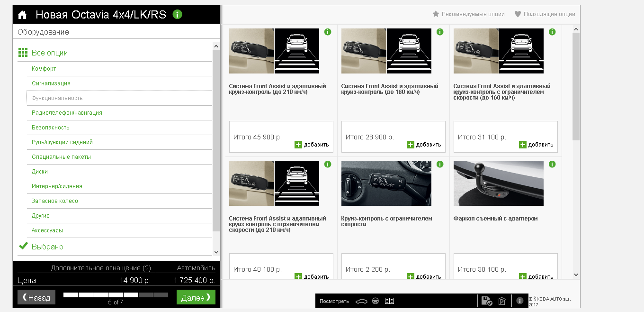The image size is (644, 312).
Task: Add Front Assist до 210 км/ч for 45 900 р.
Action: pos(312,145)
